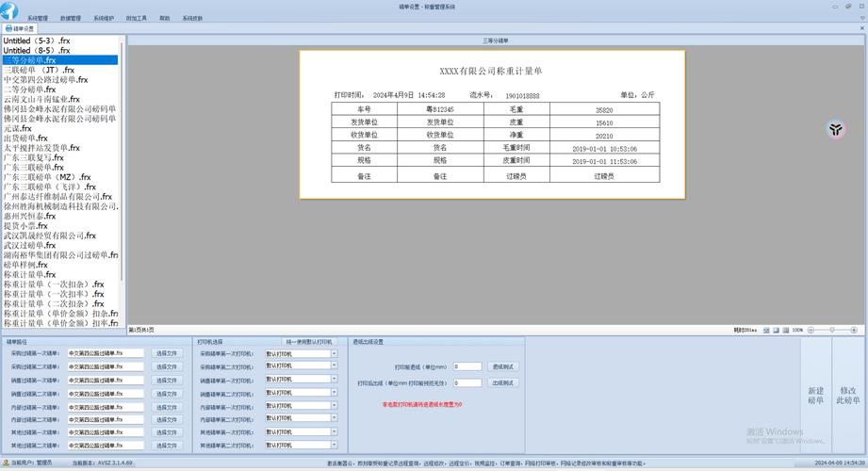Click the floating assistant icon at right edge
The image size is (868, 471).
(x=836, y=130)
